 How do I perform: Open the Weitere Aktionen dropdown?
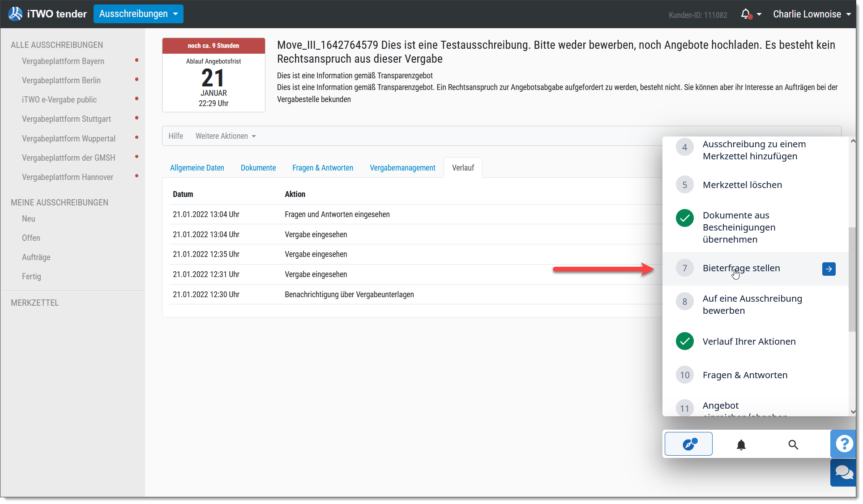coord(226,136)
